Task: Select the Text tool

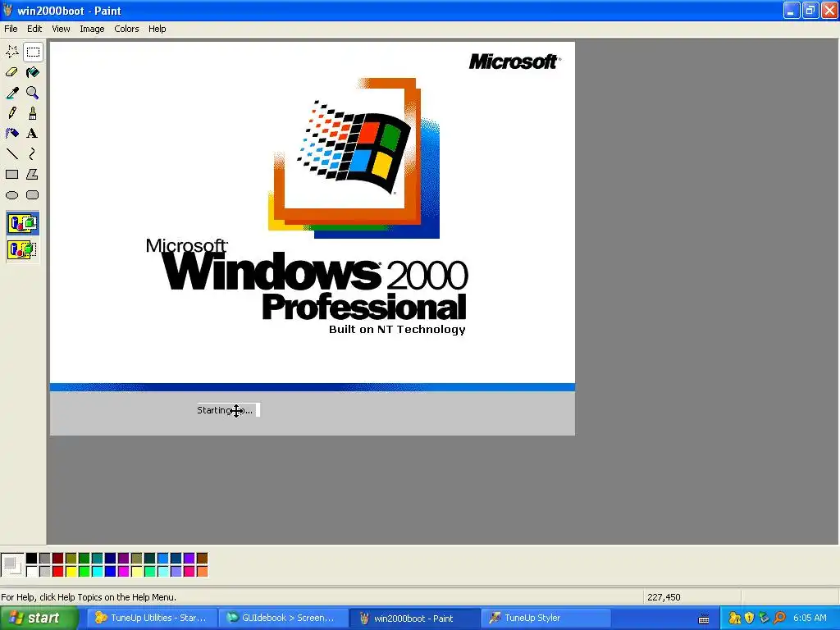Action: click(33, 134)
